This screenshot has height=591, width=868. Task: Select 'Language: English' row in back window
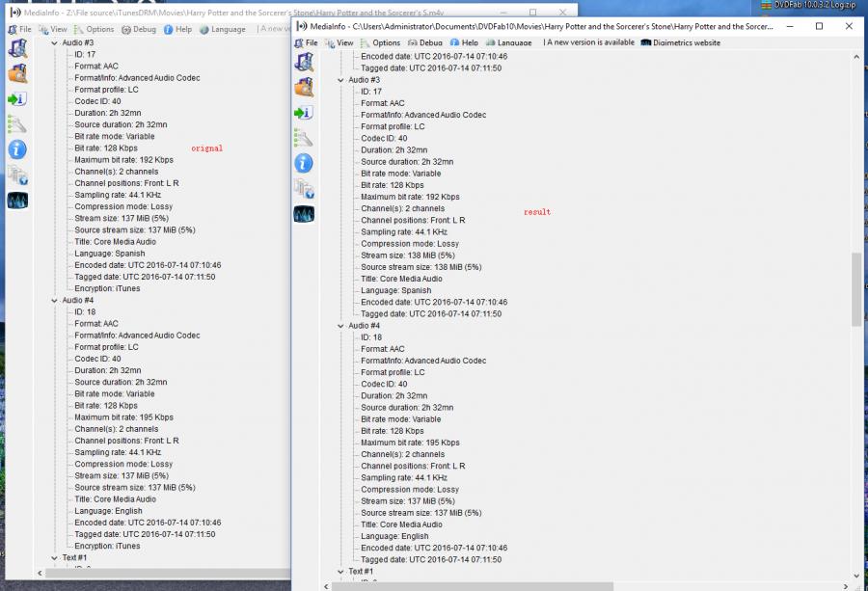click(108, 511)
